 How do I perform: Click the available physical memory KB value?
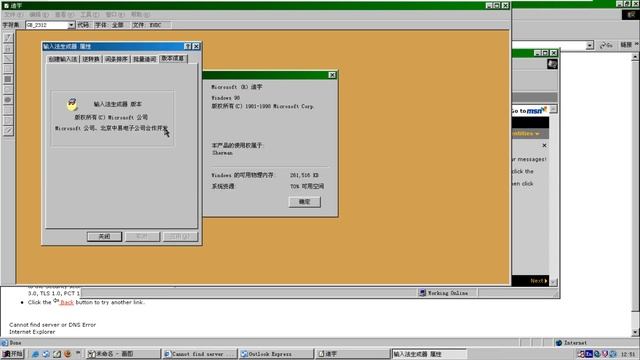[x=304, y=175]
